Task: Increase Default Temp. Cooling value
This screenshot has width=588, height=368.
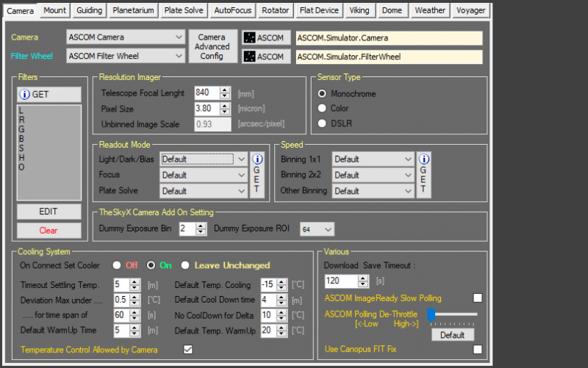Action: coord(282,282)
